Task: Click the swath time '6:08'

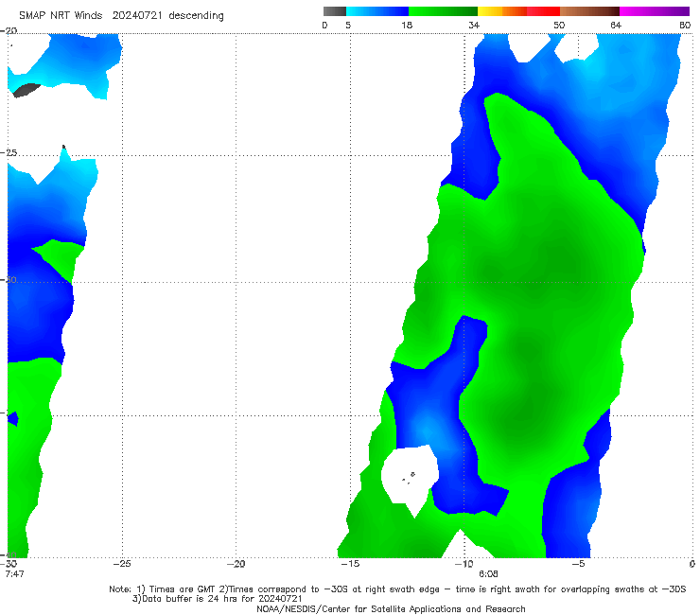Action: [x=488, y=573]
